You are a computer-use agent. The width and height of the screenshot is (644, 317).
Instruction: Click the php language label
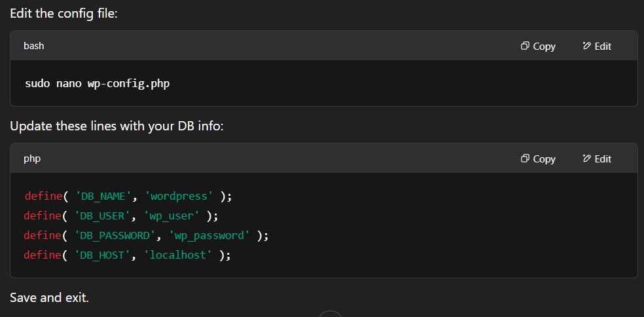32,158
